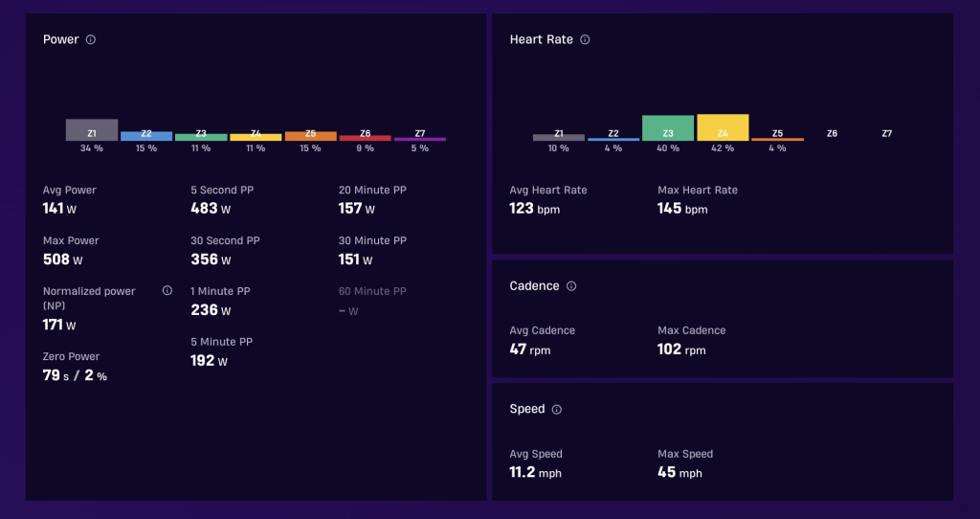Select the Power Z3 green bar
The image size is (980, 519).
pos(201,137)
